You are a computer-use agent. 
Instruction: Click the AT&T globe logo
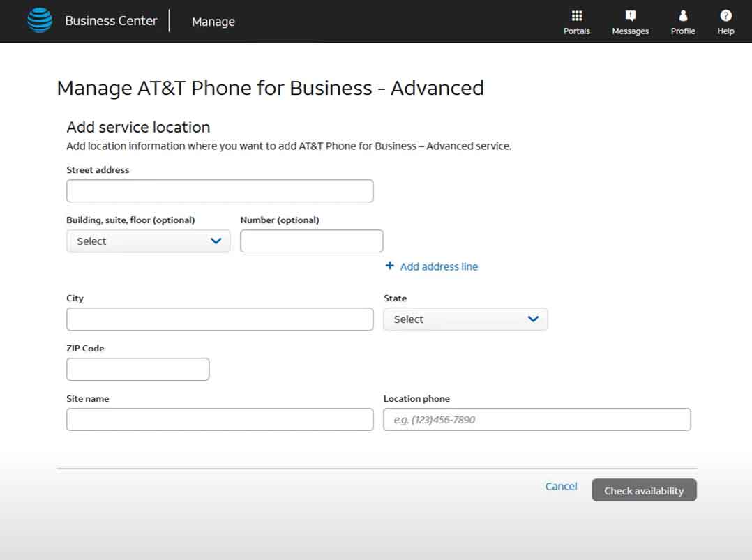pos(40,20)
